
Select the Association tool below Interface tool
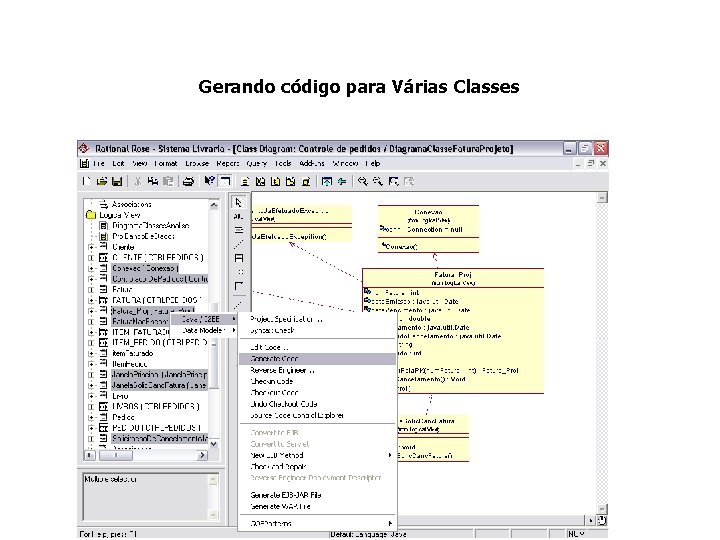(x=239, y=286)
